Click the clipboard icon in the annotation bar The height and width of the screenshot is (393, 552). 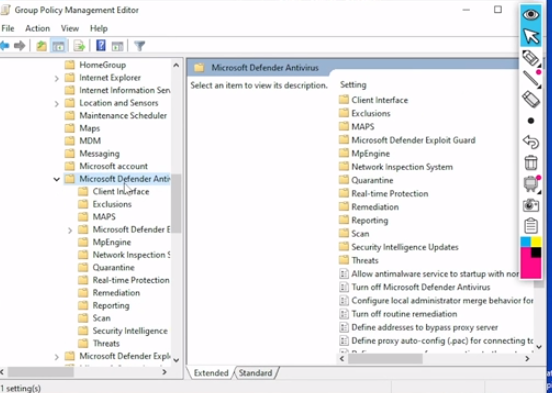pos(531,226)
